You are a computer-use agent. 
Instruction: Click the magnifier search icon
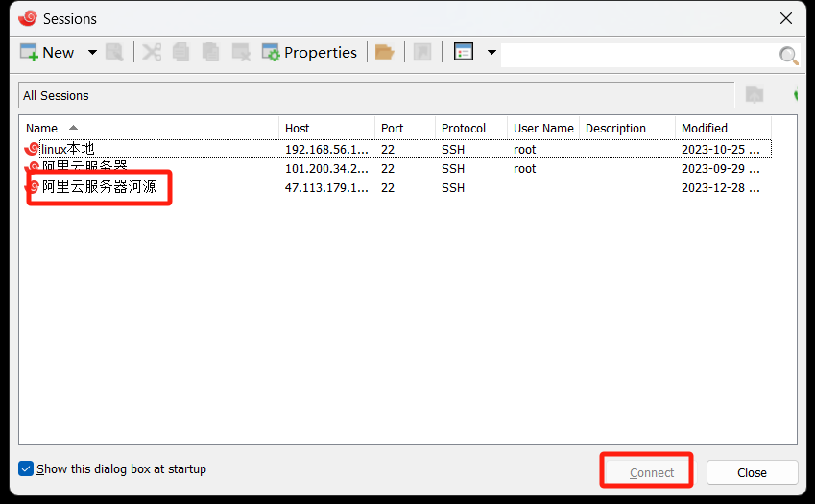[x=788, y=55]
